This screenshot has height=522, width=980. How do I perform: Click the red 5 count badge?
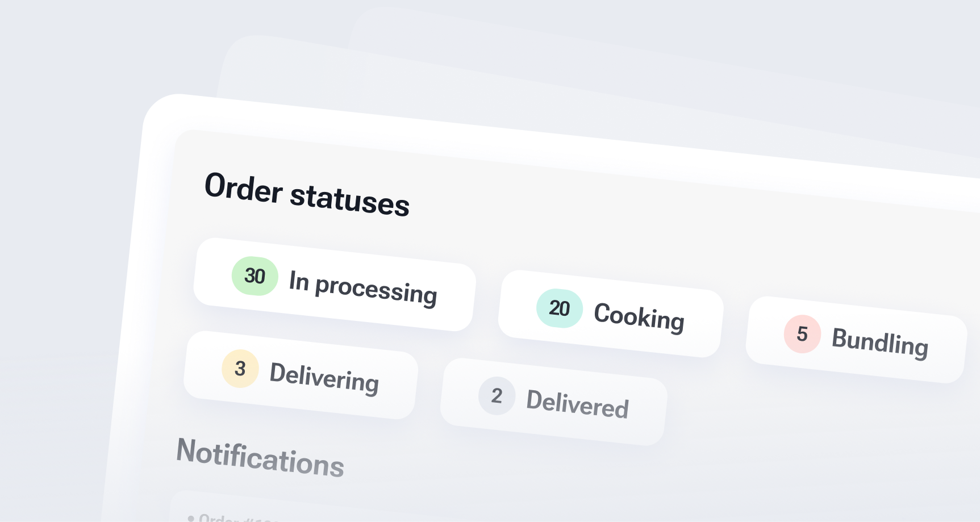tap(802, 334)
